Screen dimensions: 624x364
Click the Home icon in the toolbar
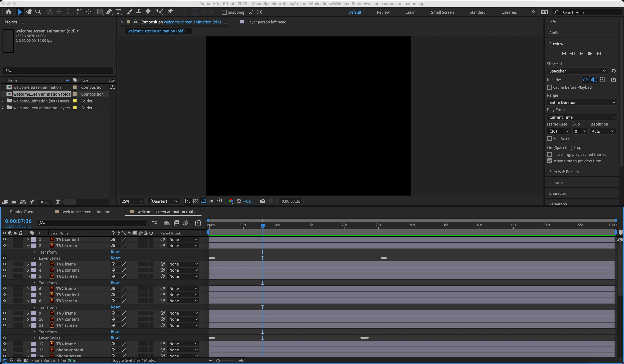pos(9,12)
